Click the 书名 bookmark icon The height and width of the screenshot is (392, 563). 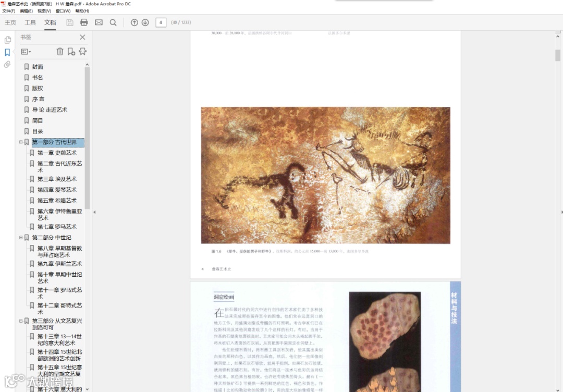[x=27, y=78]
